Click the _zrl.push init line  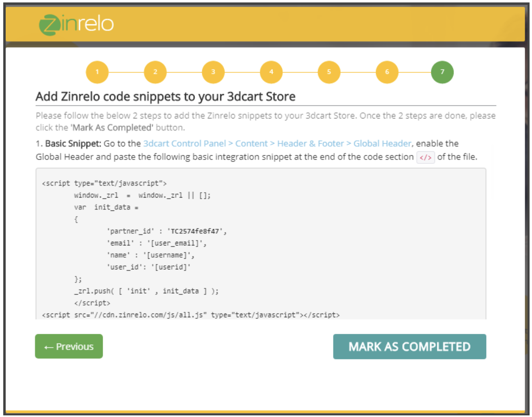[147, 291]
